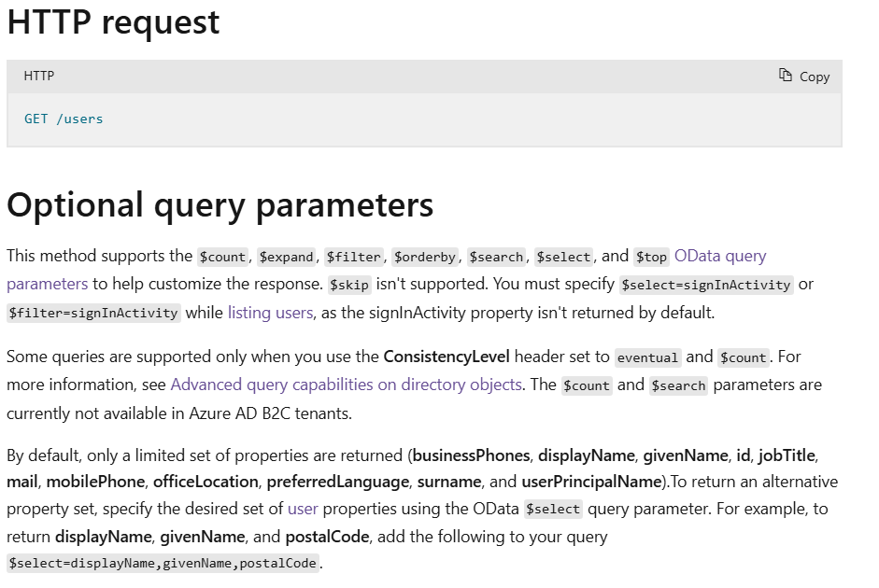Click the Copy icon in code block
The height and width of the screenshot is (588, 879).
(x=785, y=75)
